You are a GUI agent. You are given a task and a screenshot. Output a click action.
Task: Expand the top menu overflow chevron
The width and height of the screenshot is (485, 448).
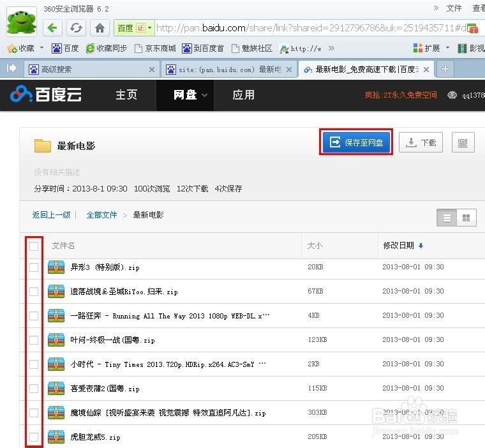pos(436,8)
